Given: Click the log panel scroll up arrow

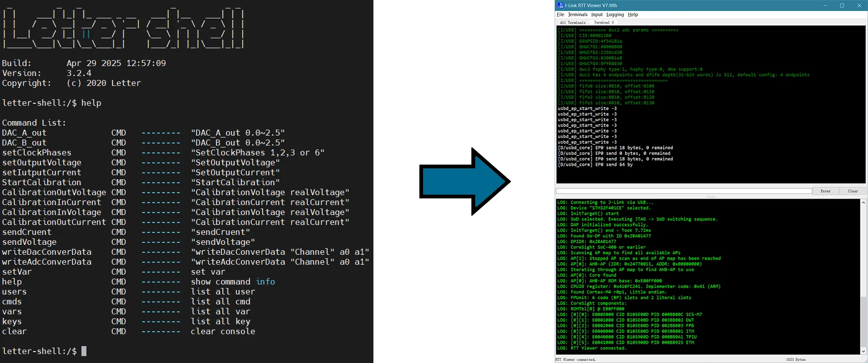Looking at the screenshot, I should 863,203.
